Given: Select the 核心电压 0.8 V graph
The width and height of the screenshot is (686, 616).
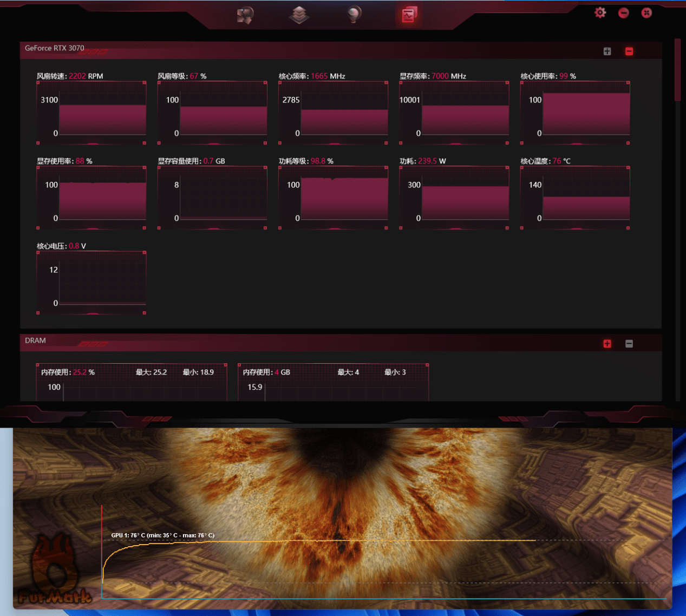Looking at the screenshot, I should [x=91, y=283].
